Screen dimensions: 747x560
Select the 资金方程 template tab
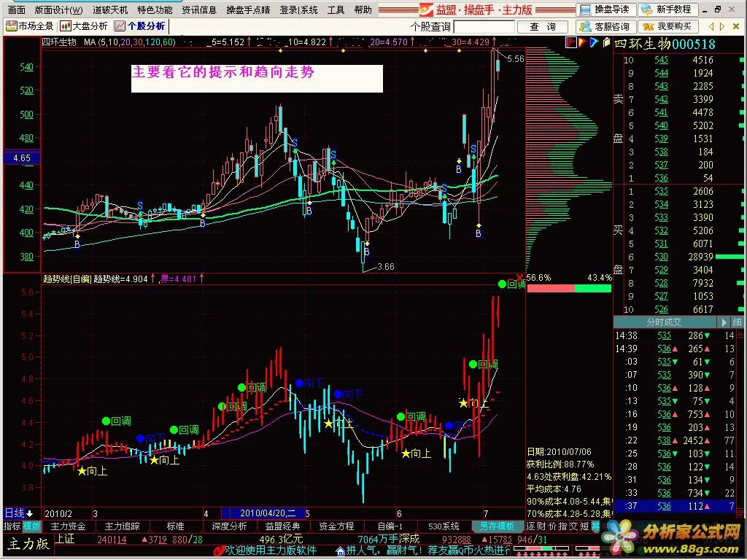(x=337, y=526)
